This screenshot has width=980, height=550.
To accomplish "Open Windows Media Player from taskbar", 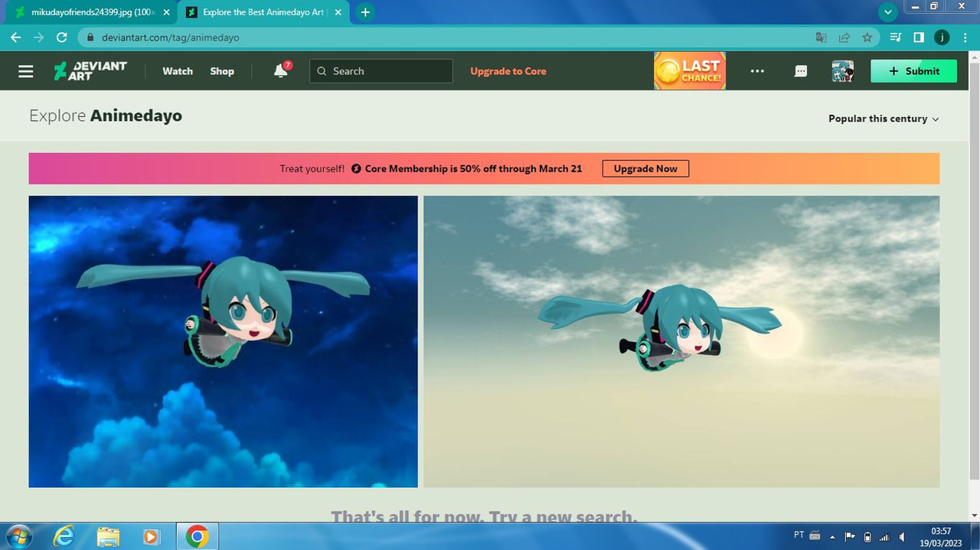I will tap(151, 536).
